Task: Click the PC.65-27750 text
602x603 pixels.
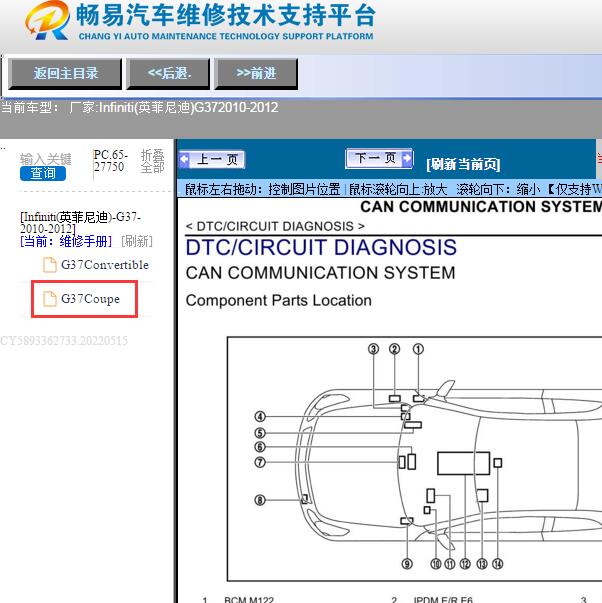Action: (110, 161)
